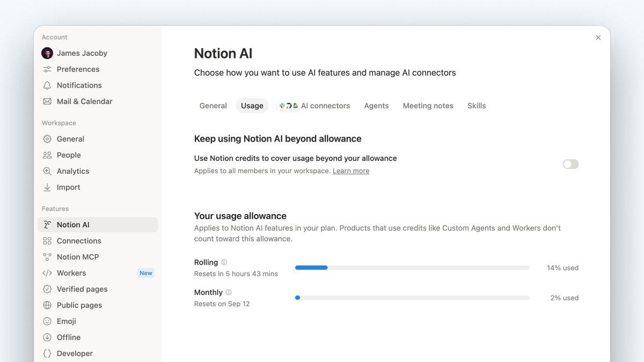644x362 pixels.
Task: Open Public pages settings
Action: (x=98, y=305)
